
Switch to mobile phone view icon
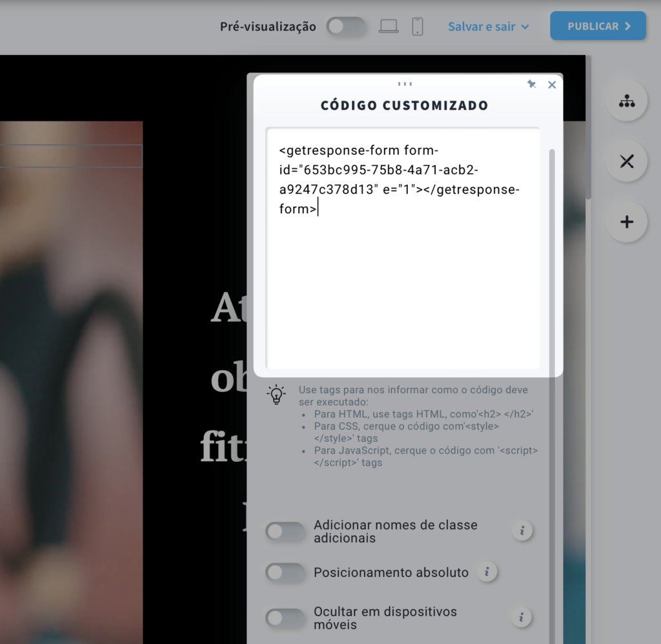[418, 26]
